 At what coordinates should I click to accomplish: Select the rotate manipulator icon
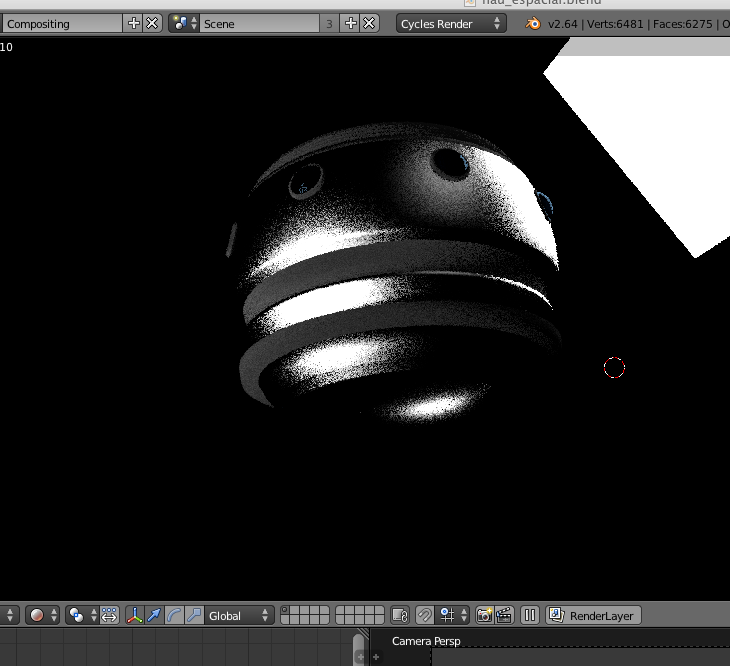point(174,615)
